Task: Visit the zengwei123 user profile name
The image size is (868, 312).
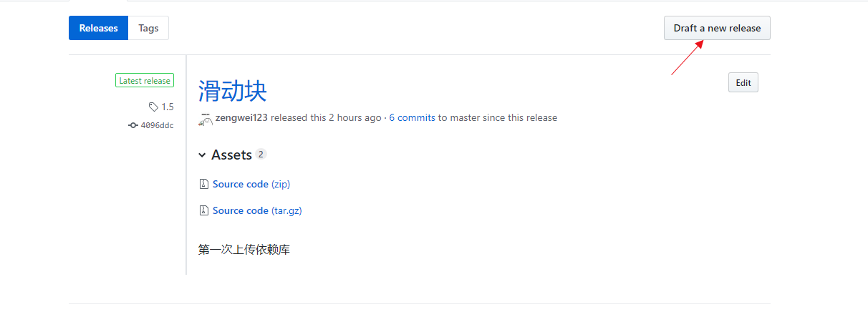Action: pyautogui.click(x=241, y=118)
